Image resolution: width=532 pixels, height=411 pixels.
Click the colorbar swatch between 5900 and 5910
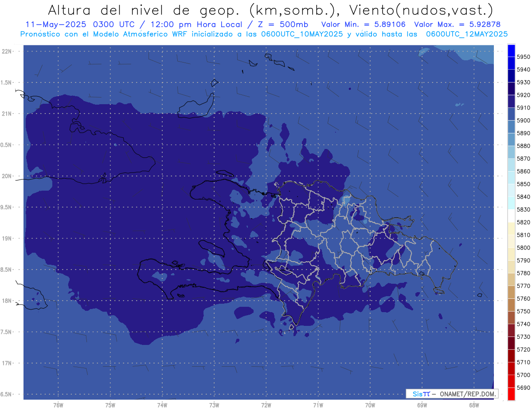point(511,114)
